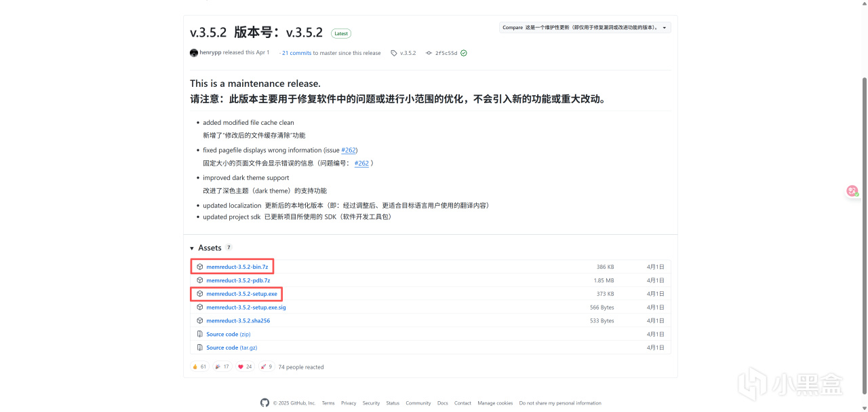Click the 373 KB size text

[x=606, y=294]
